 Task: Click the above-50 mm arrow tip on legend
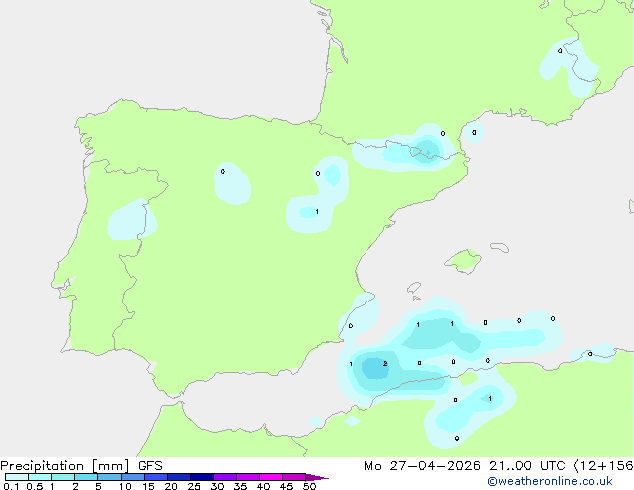317,477
